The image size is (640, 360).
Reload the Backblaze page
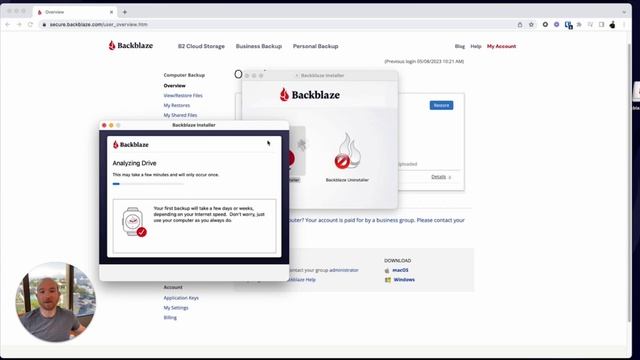click(30, 24)
